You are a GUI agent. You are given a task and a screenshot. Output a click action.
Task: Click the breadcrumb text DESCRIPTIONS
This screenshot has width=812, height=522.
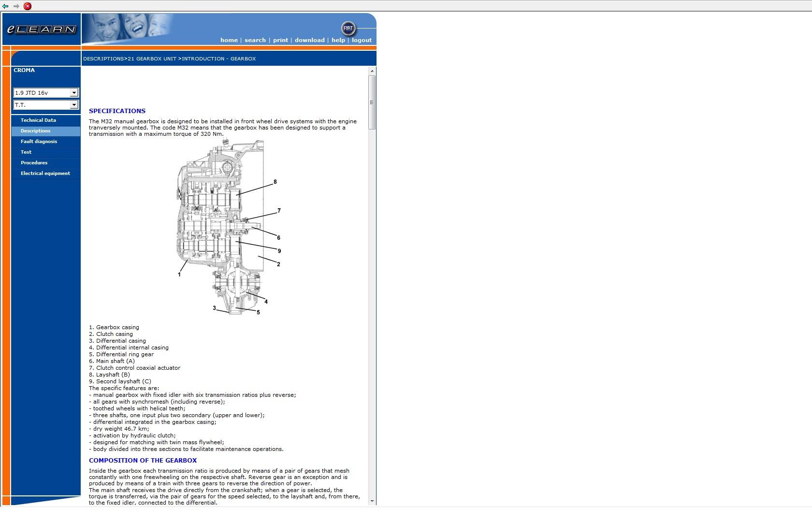coord(103,59)
